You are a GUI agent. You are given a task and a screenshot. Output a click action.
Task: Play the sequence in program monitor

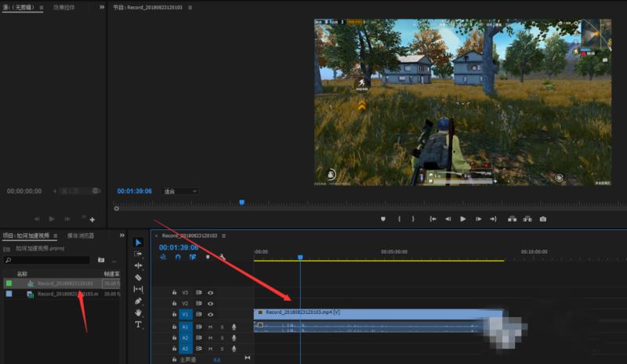coord(463,219)
